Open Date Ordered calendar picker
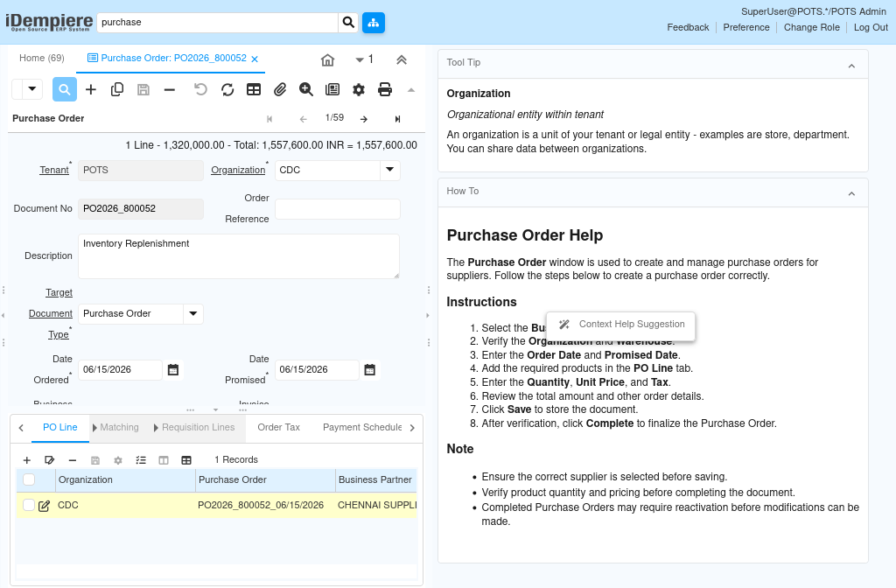 [173, 370]
